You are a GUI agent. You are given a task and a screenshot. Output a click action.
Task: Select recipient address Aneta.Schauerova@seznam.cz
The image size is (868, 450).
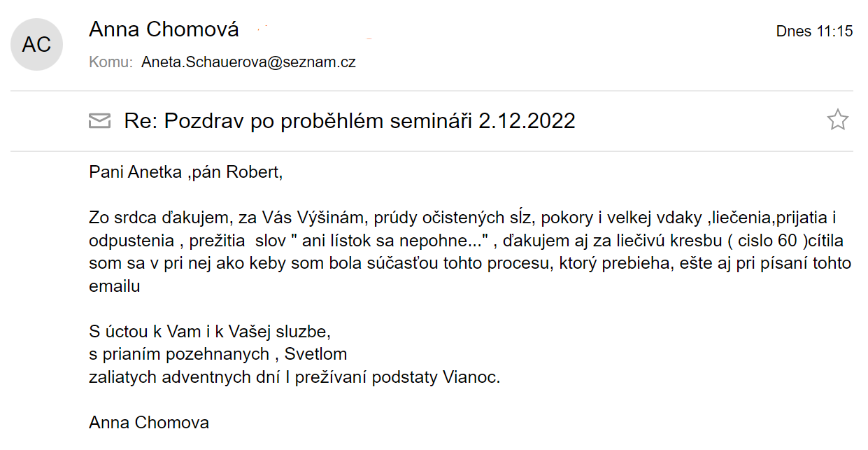click(248, 62)
